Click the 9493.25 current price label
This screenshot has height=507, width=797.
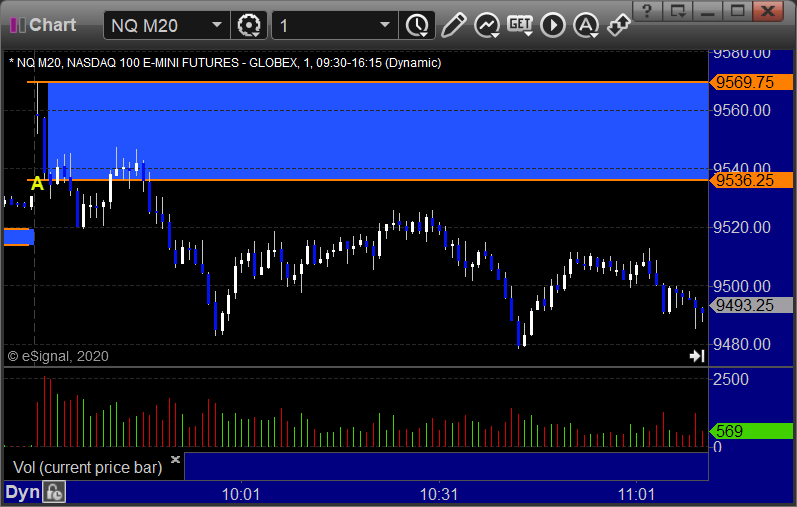coord(751,305)
